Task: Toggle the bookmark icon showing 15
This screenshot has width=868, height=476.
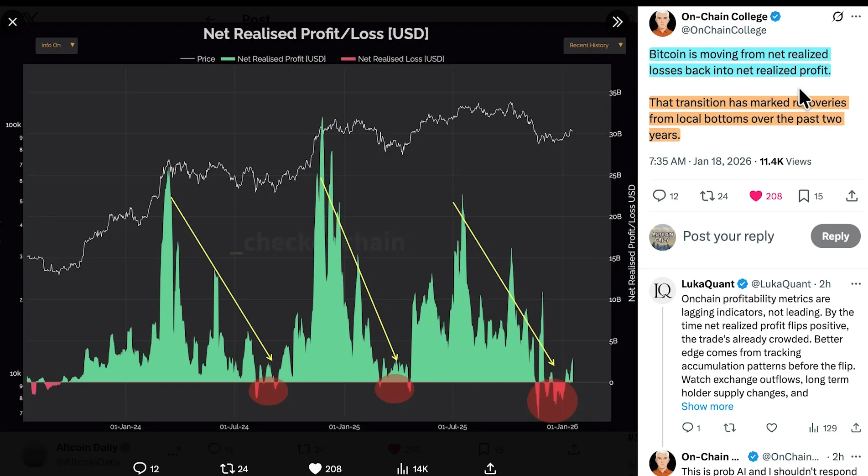Action: pos(804,196)
